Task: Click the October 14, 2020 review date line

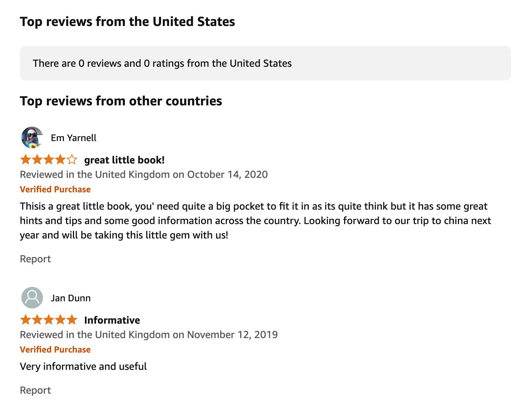Action: 144,175
